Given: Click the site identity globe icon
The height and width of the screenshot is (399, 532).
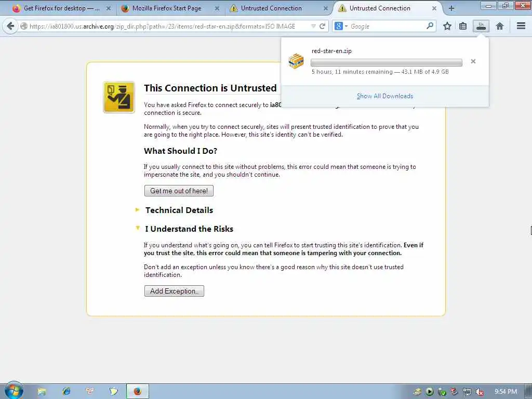Looking at the screenshot, I should click(24, 26).
